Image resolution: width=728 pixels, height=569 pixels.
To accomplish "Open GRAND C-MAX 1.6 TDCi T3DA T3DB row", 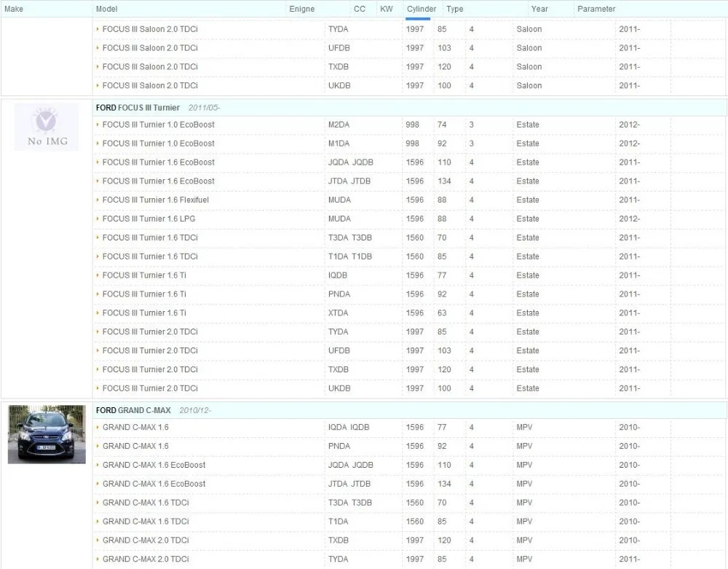I will pos(409,503).
